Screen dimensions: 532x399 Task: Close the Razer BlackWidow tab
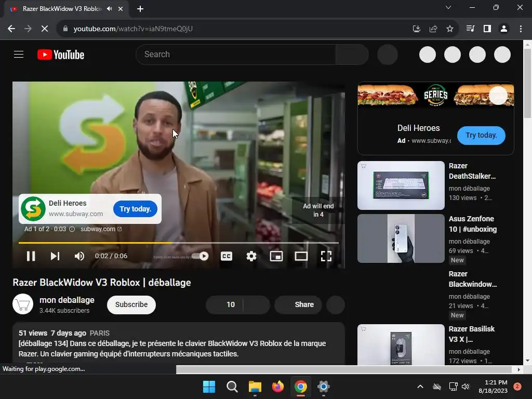coord(121,9)
